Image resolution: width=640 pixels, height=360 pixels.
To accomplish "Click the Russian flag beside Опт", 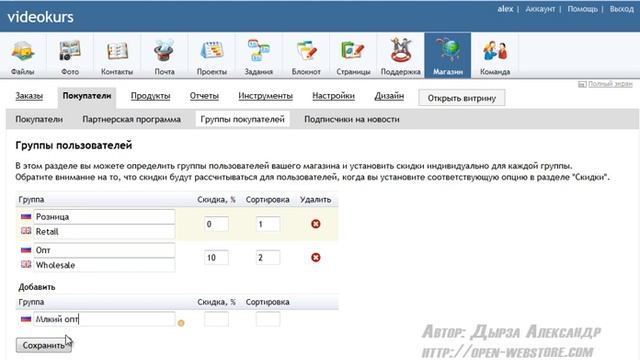I will coord(26,250).
